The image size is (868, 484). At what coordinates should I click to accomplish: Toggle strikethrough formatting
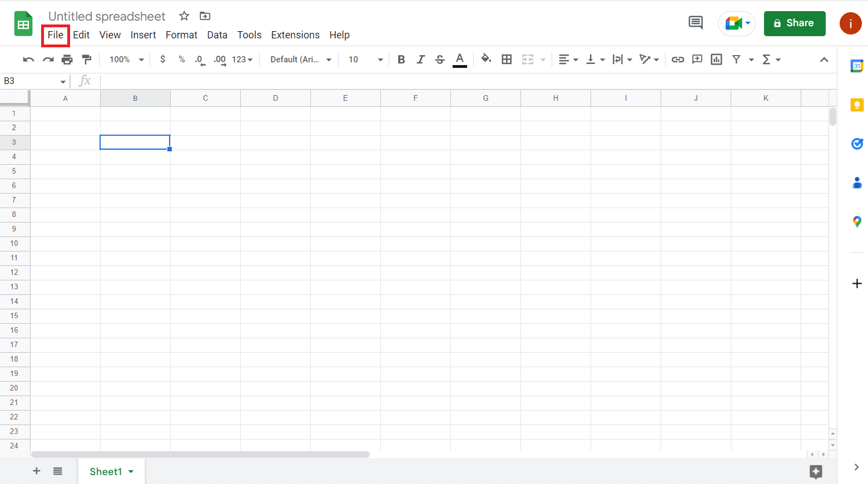(x=440, y=60)
